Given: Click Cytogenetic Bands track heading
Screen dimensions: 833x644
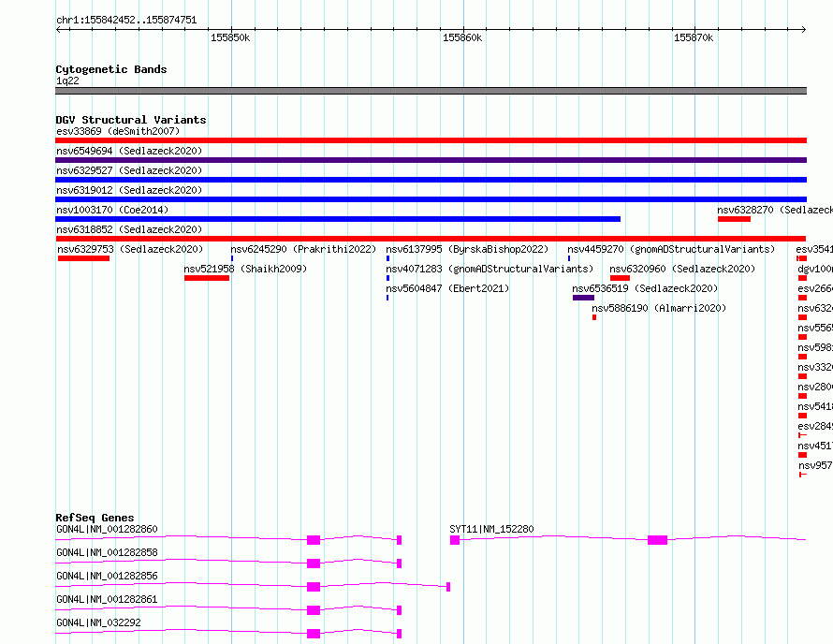Looking at the screenshot, I should pos(111,69).
